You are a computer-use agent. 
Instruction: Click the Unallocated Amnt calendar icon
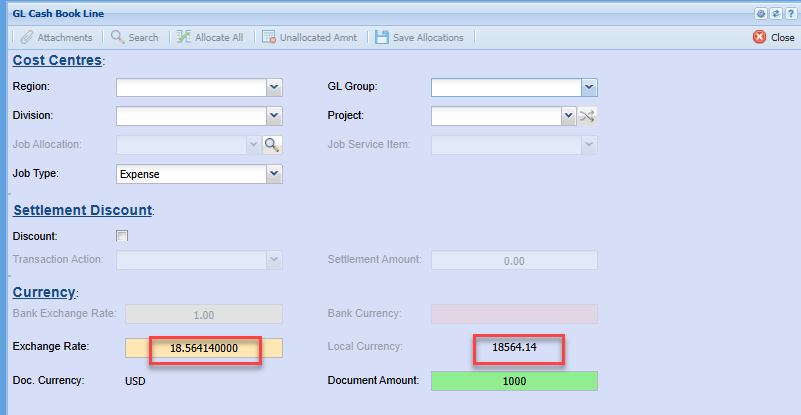point(269,37)
